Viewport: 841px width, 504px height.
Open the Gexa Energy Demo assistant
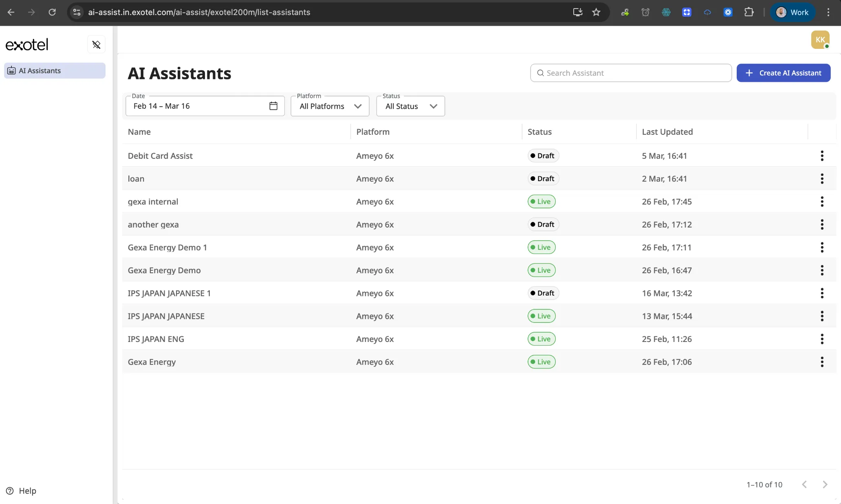164,270
